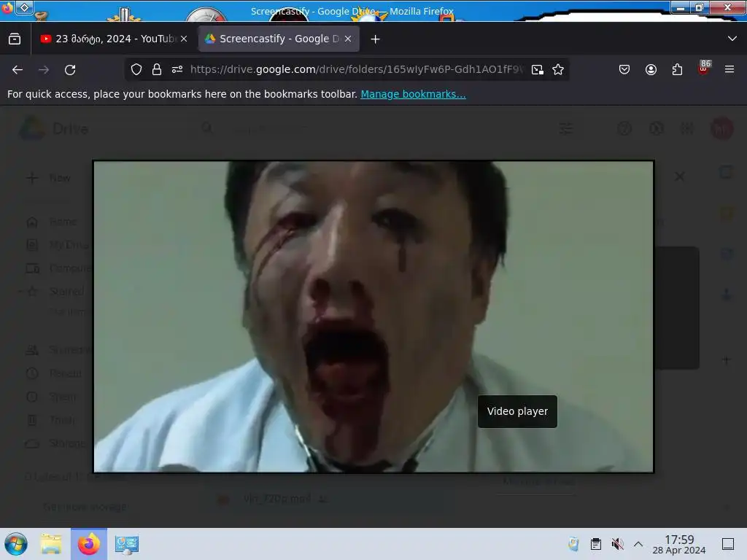Toggle keep-on-all-desktops title bar pin
Screen dimensions: 747x560
(24, 7)
